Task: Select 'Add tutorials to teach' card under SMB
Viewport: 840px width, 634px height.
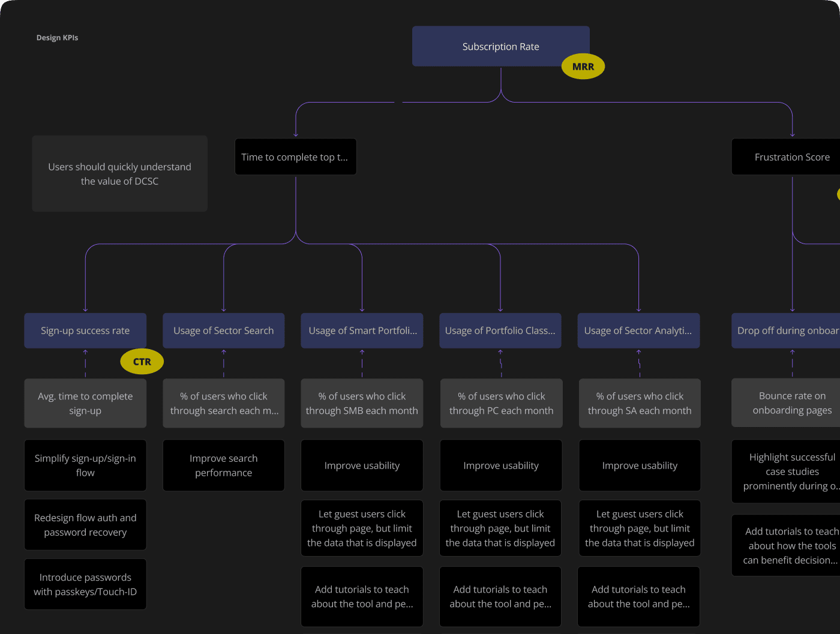Action: 362,597
